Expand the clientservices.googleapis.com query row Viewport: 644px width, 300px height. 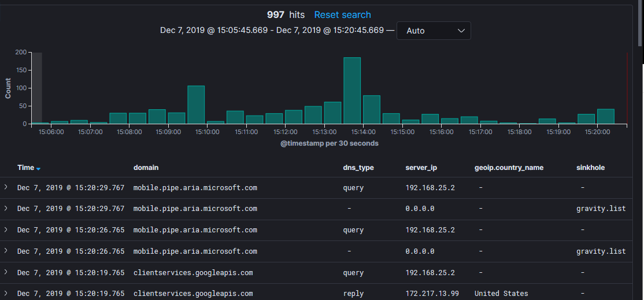point(6,272)
